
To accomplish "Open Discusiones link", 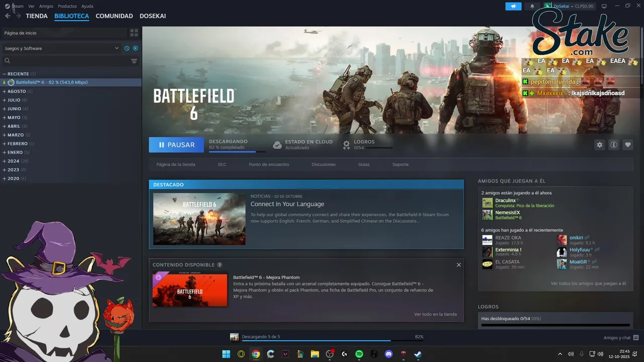I will 324,164.
